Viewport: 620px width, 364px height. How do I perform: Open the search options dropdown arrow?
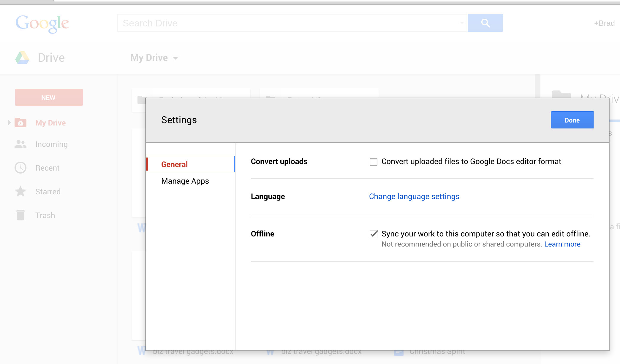point(462,23)
